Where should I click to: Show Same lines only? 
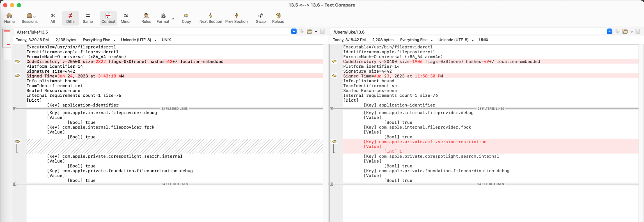[88, 18]
